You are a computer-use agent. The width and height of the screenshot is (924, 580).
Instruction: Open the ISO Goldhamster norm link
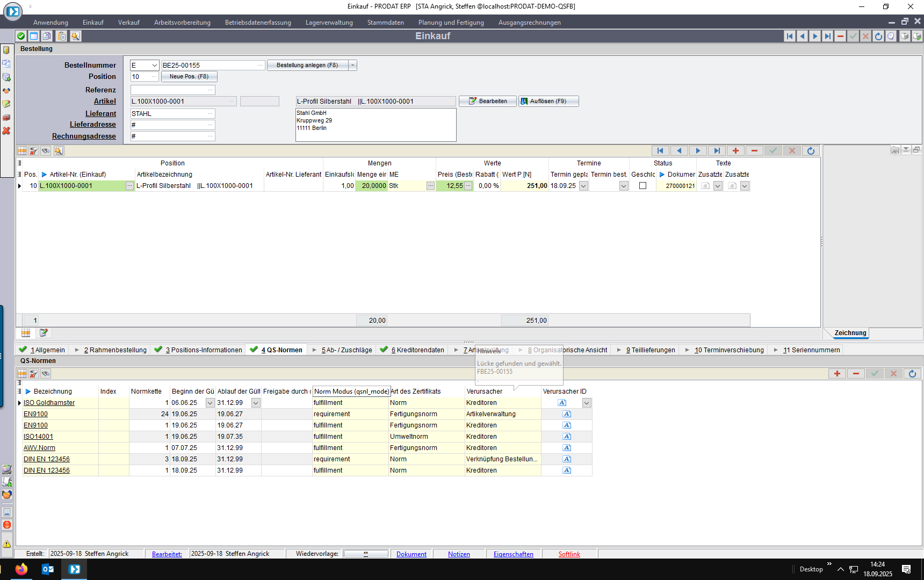tap(49, 403)
